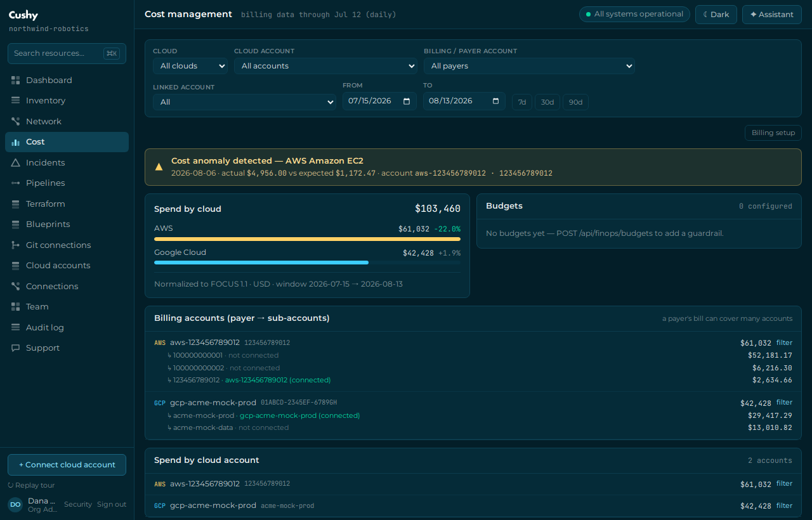The width and height of the screenshot is (812, 520).
Task: Click the GCP badge in Billing accounts
Action: click(160, 403)
